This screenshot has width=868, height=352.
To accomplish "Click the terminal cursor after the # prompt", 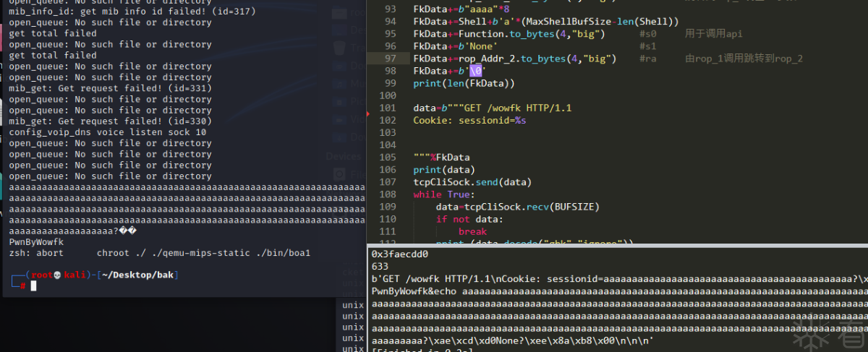I will pos(33,286).
